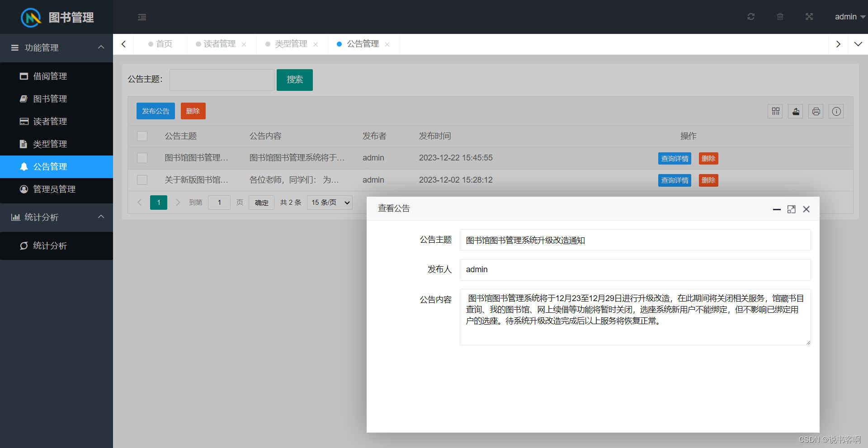Viewport: 868px width, 448px height.
Task: Open the column filter grid icon
Action: click(775, 111)
